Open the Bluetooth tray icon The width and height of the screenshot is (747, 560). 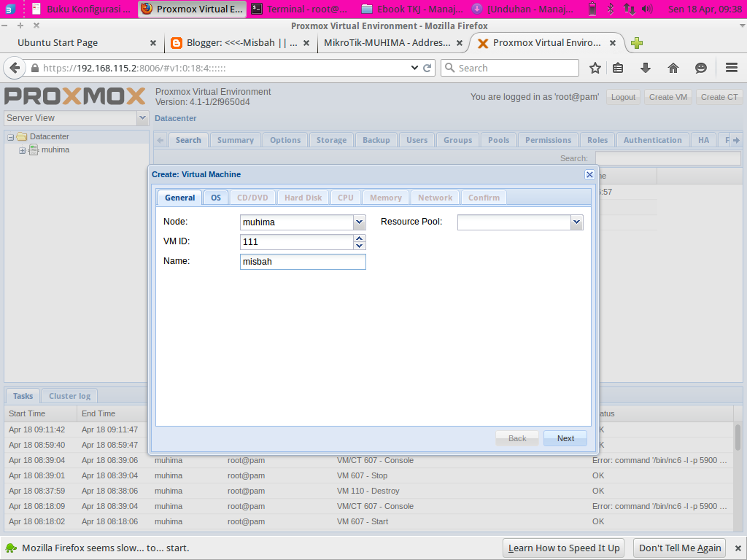pyautogui.click(x=611, y=9)
